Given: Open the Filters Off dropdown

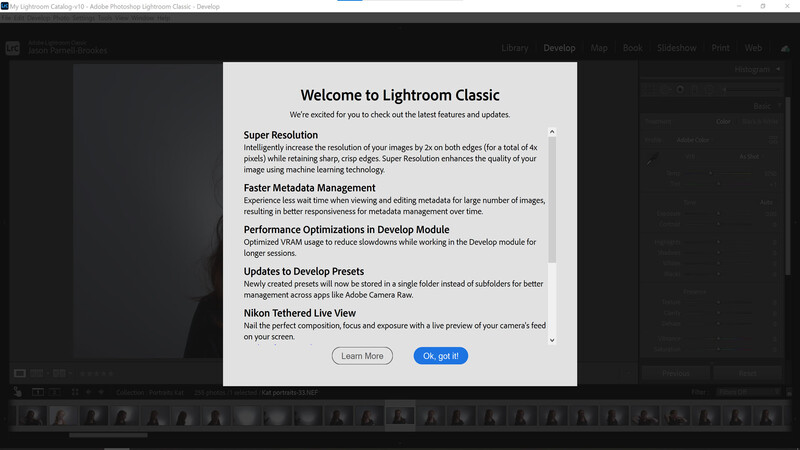Looking at the screenshot, I should [x=748, y=392].
